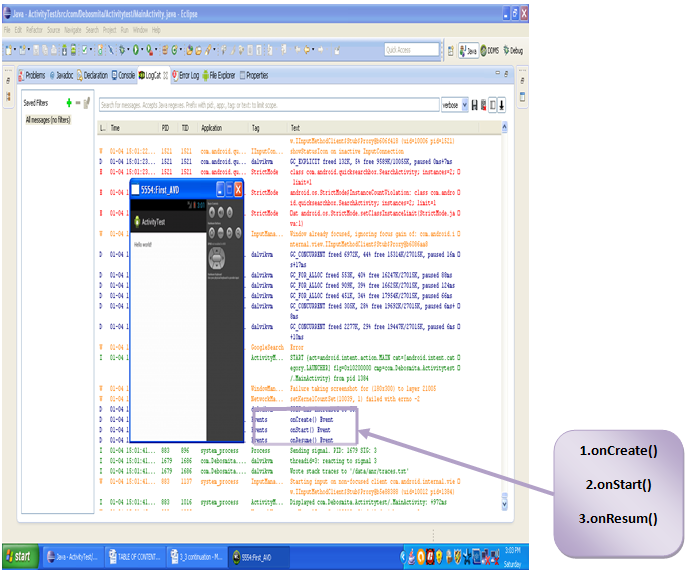
Task: Open the Open Perspective icon
Action: click(450, 51)
